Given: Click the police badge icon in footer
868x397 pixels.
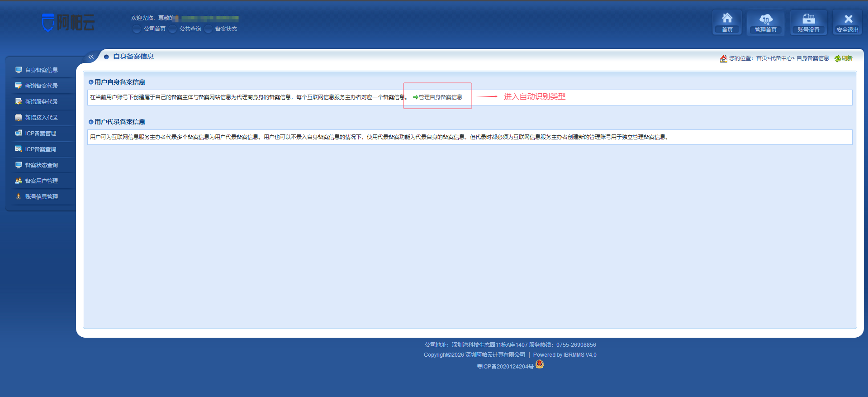Looking at the screenshot, I should click(540, 364).
